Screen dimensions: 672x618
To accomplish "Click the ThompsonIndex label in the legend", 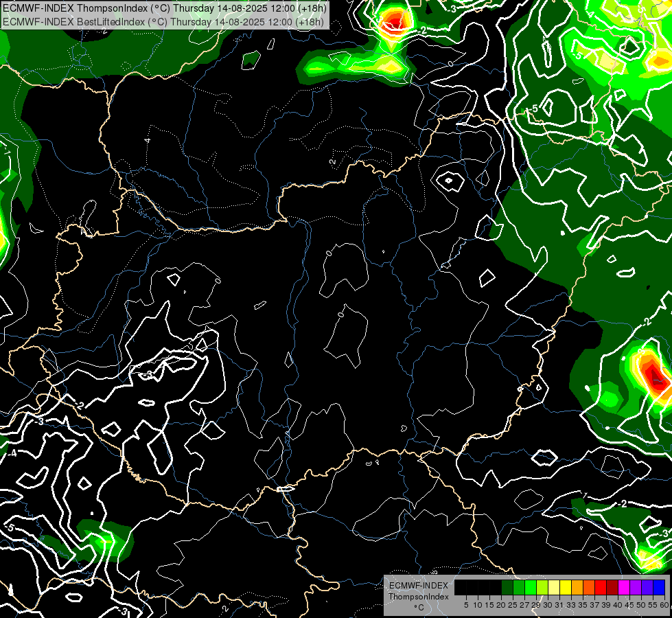I will click(x=418, y=597).
